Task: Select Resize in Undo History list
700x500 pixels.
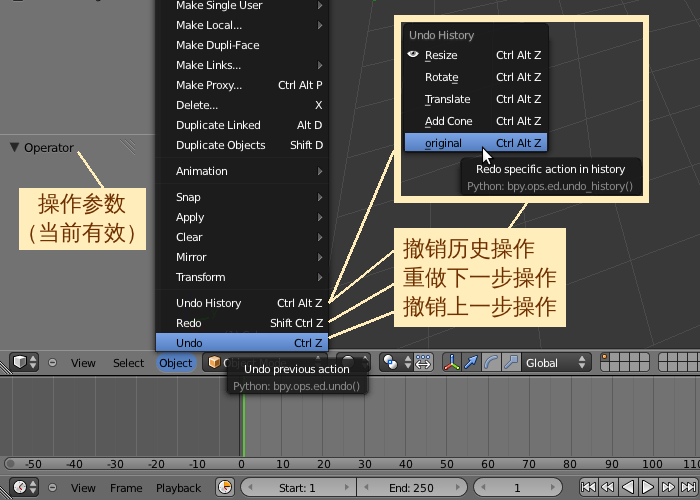Action: point(476,55)
